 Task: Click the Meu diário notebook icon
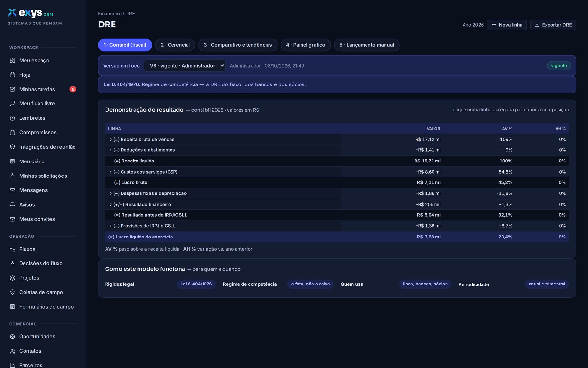click(x=12, y=161)
